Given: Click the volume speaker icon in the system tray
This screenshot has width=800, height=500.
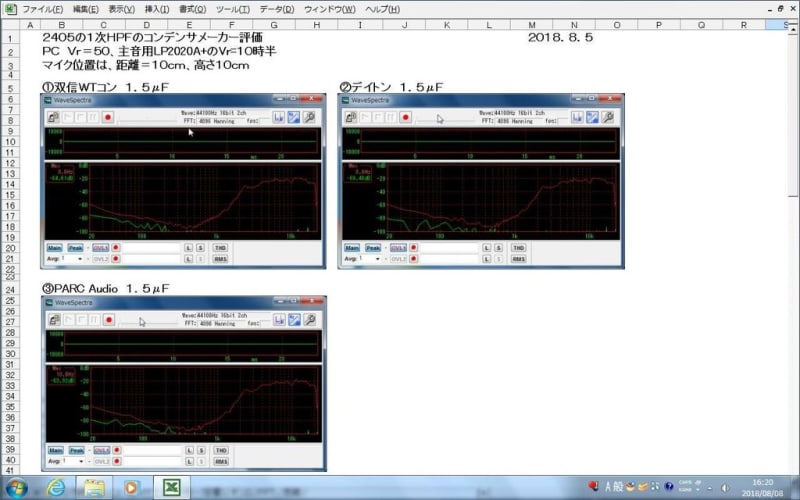Looking at the screenshot, I should pyautogui.click(x=724, y=488).
